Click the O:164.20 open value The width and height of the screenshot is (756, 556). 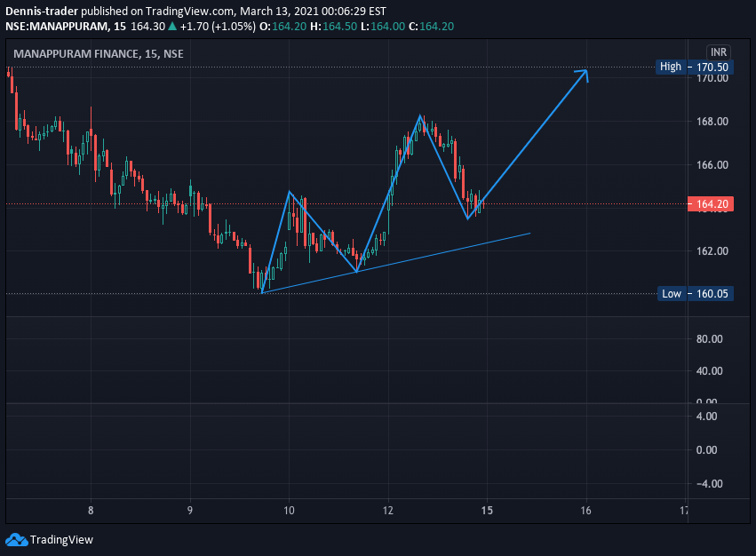coord(283,26)
